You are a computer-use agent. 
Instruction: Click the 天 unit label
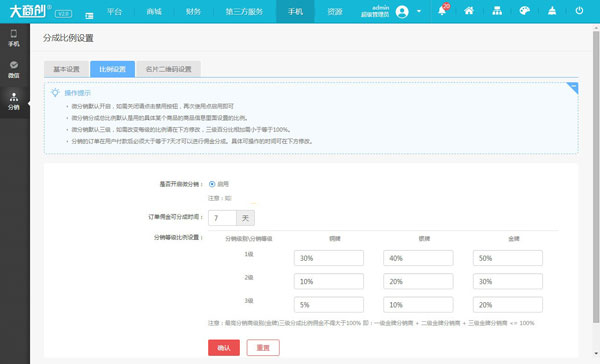click(x=245, y=218)
